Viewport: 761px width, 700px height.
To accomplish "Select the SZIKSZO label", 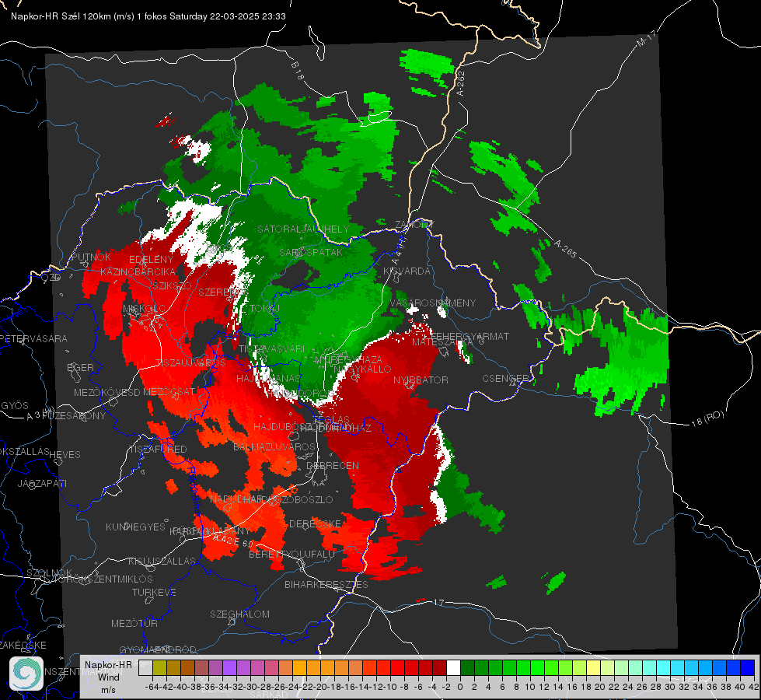I will click(172, 285).
